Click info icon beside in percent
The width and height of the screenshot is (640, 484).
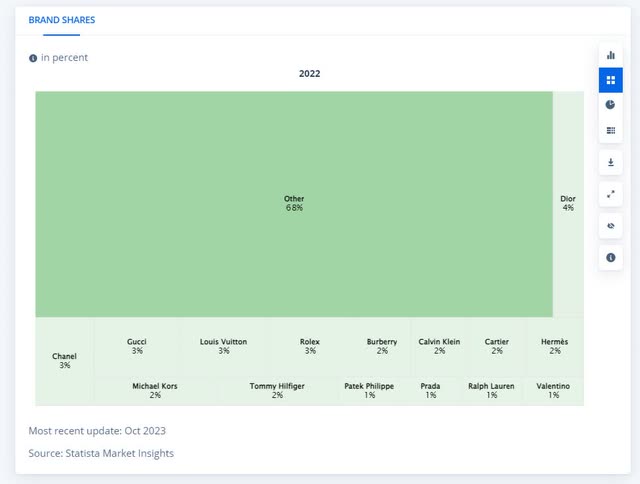pos(33,58)
